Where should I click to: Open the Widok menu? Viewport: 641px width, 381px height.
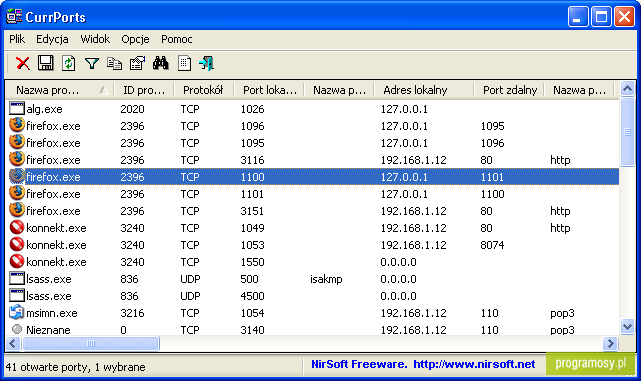click(95, 39)
